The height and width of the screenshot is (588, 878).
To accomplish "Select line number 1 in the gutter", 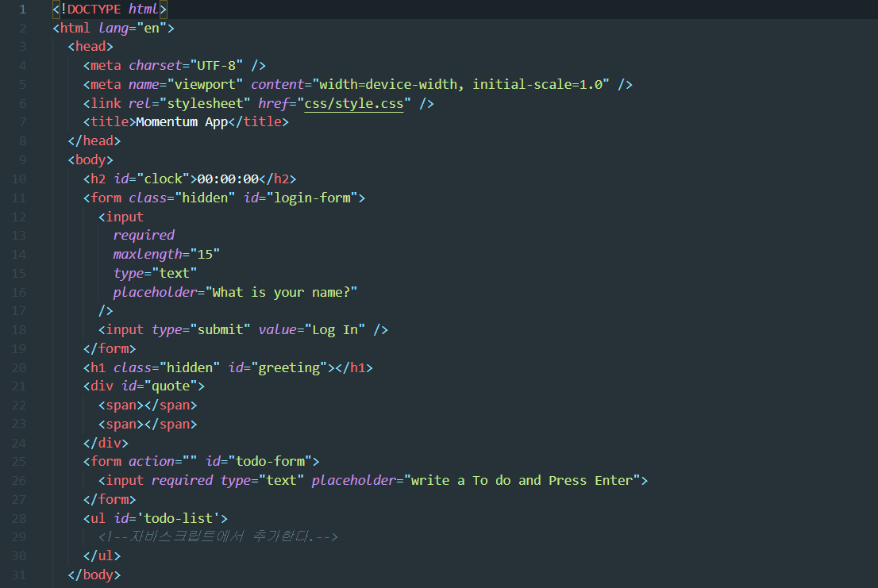I will 22,10.
